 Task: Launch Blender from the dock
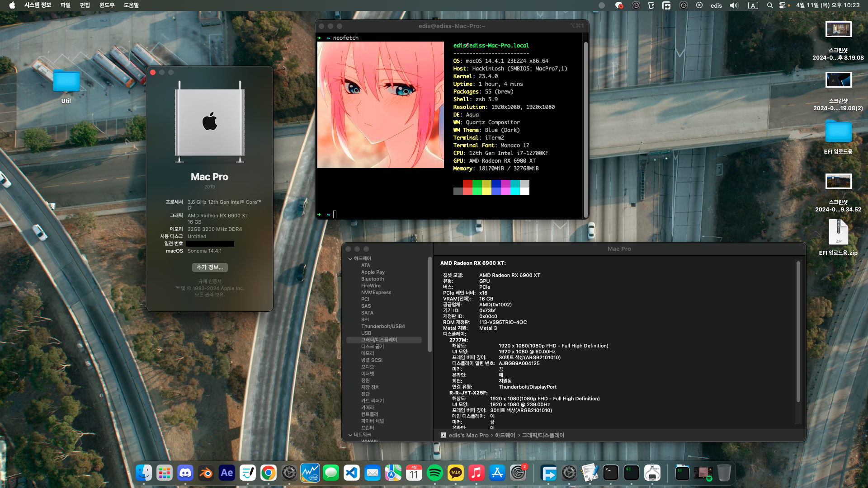(206, 473)
